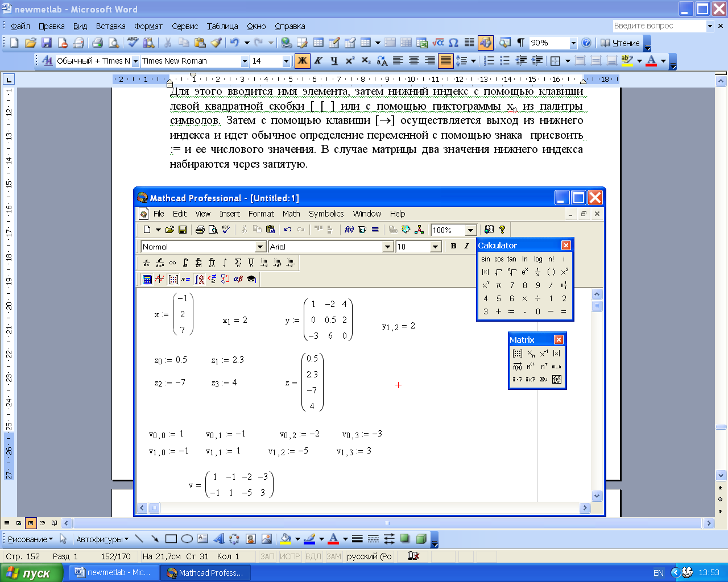Open the Styles and Formatting pane icon
Image resolution: width=728 pixels, height=582 pixels.
coord(47,61)
